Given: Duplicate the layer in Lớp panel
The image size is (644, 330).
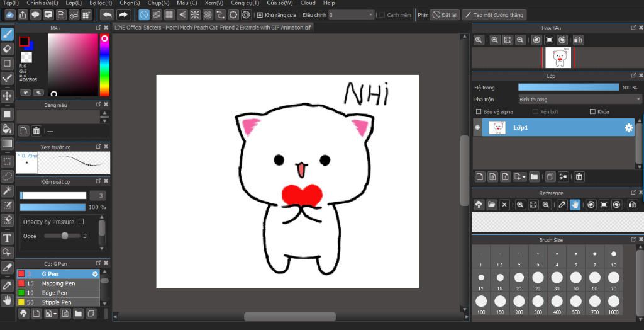Looking at the screenshot, I should click(550, 177).
